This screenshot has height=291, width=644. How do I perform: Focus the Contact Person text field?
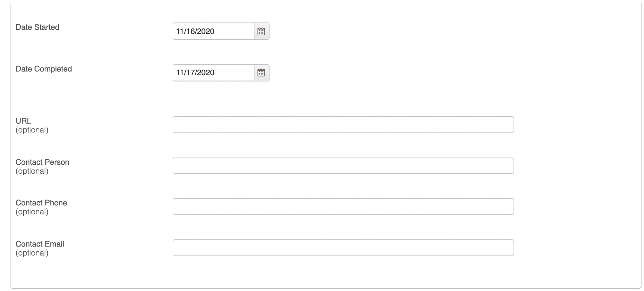click(x=343, y=166)
